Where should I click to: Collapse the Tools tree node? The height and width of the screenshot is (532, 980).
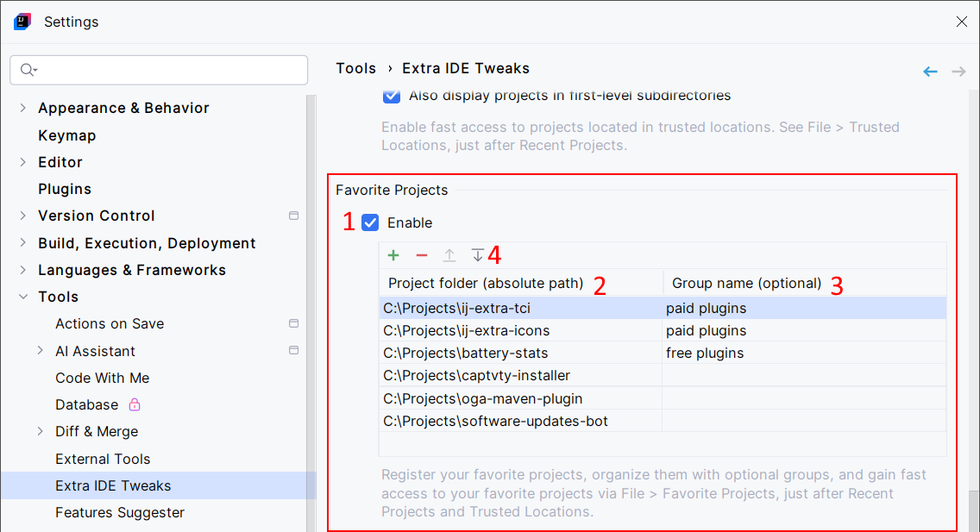point(23,297)
